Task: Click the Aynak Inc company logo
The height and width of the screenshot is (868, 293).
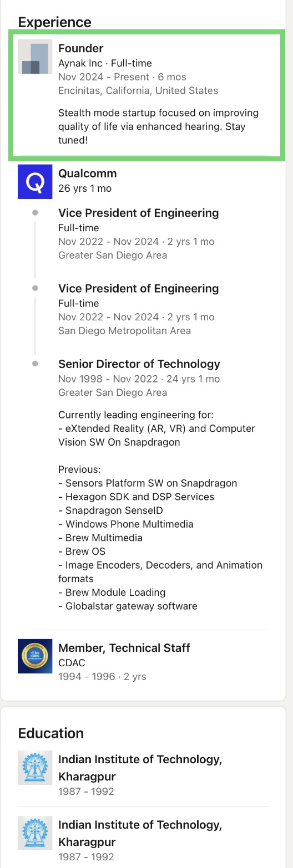Action: (x=35, y=57)
